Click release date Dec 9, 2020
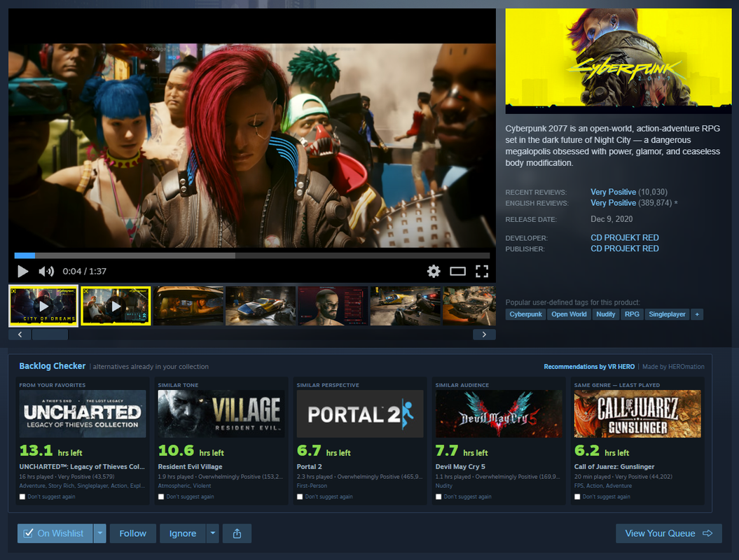This screenshot has height=560, width=739. [612, 219]
